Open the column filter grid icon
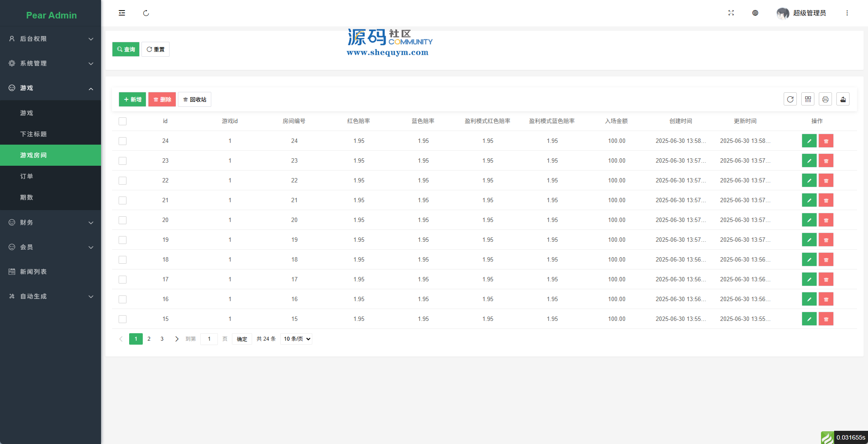Image resolution: width=868 pixels, height=444 pixels. click(808, 99)
